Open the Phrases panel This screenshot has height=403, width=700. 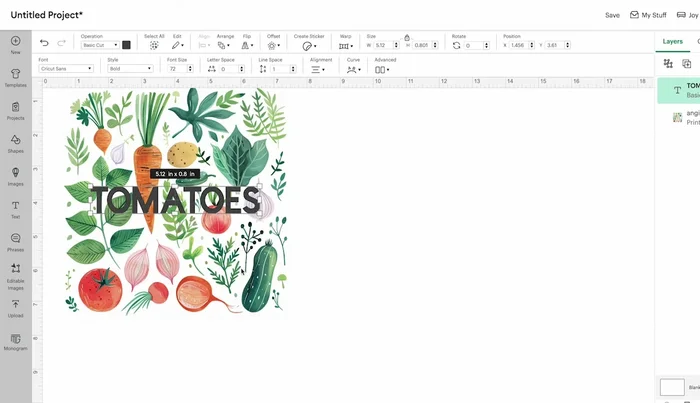[x=16, y=242]
